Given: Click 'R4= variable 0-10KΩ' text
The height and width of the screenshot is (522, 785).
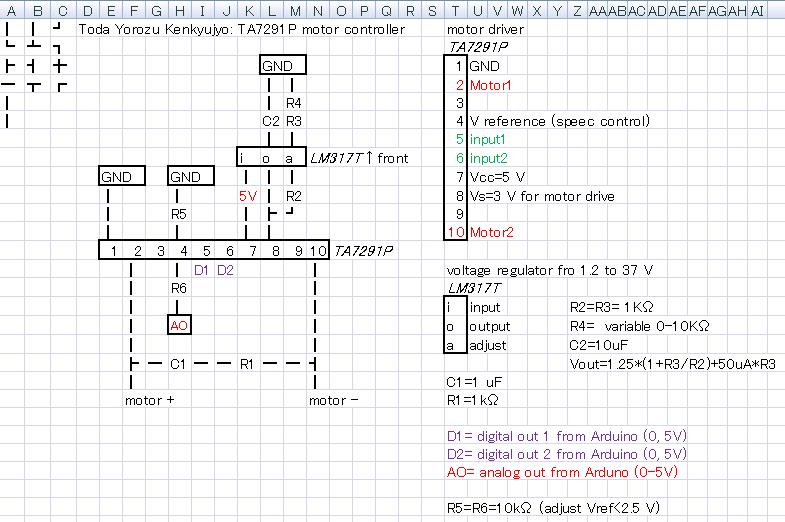Looking at the screenshot, I should tap(639, 326).
